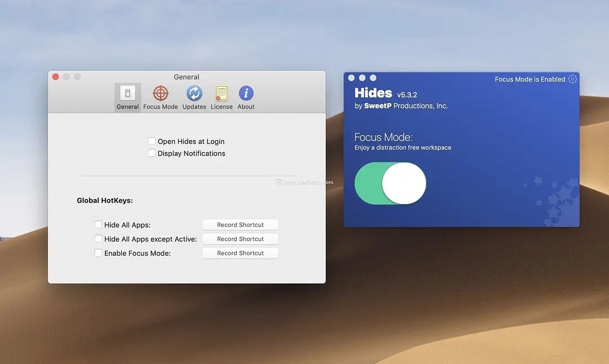This screenshot has height=364, width=609.
Task: Check the Hide All Apps hotkey box
Action: coord(98,224)
